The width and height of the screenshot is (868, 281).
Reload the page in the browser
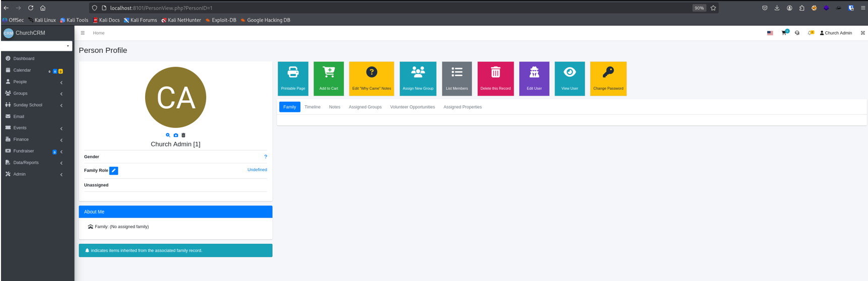click(x=31, y=8)
